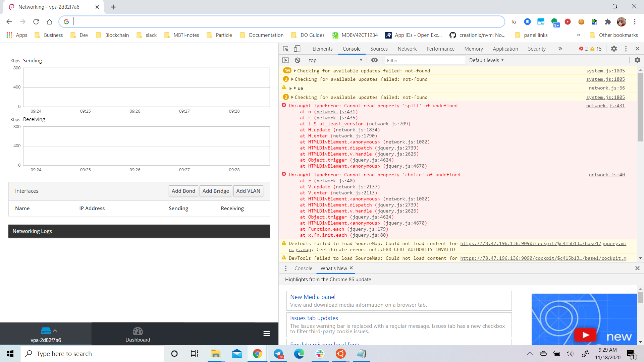This screenshot has width=644, height=362.
Task: Open console settings gear beside Default levels
Action: tap(637, 60)
